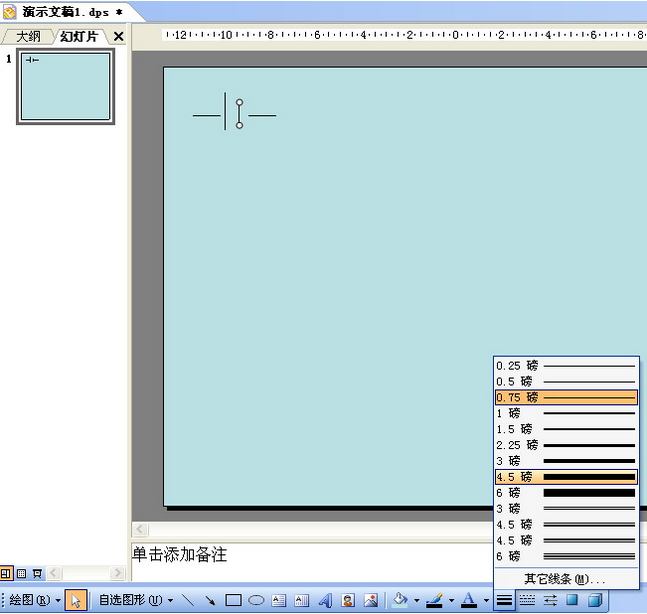Open the 自选图形 AutoShapes menu
This screenshot has height=614, width=647.
click(136, 600)
